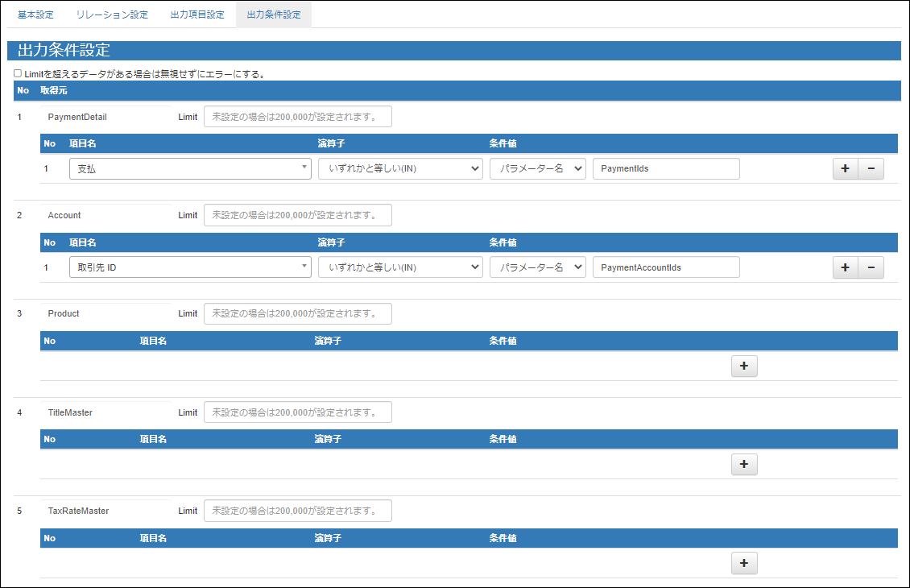The width and height of the screenshot is (910, 588).
Task: Enable the Limit超過時エラー checkbox
Action: 17,72
